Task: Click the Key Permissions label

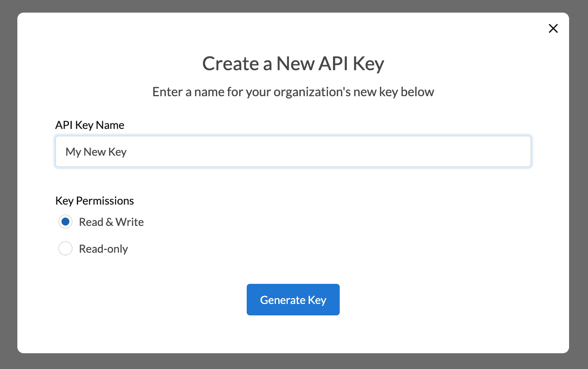Action: [95, 201]
